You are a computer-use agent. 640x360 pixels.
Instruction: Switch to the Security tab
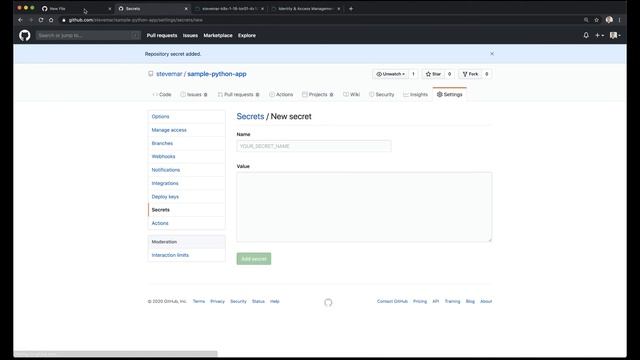[x=382, y=94]
